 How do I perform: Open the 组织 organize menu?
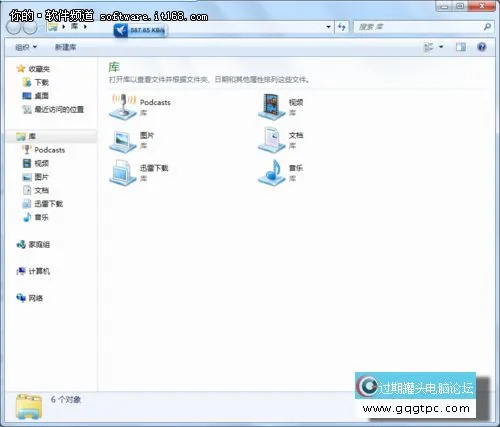[26, 47]
